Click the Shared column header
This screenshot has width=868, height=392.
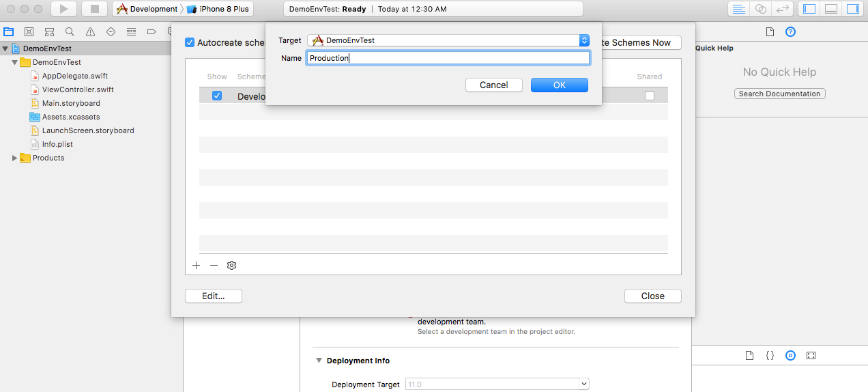pos(650,76)
